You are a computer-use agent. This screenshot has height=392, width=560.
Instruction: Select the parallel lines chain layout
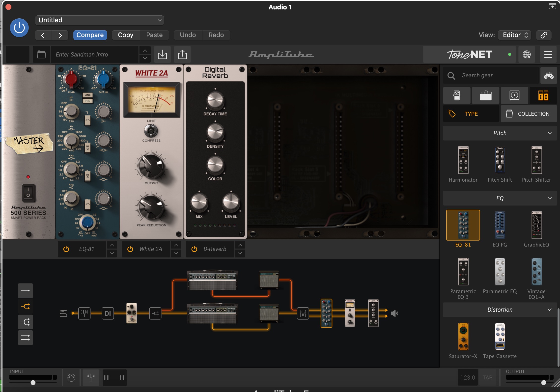point(25,338)
